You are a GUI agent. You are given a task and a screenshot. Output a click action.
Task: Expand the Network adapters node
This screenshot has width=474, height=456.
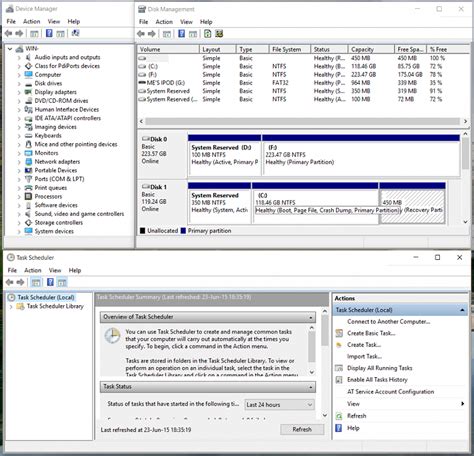[x=19, y=162]
